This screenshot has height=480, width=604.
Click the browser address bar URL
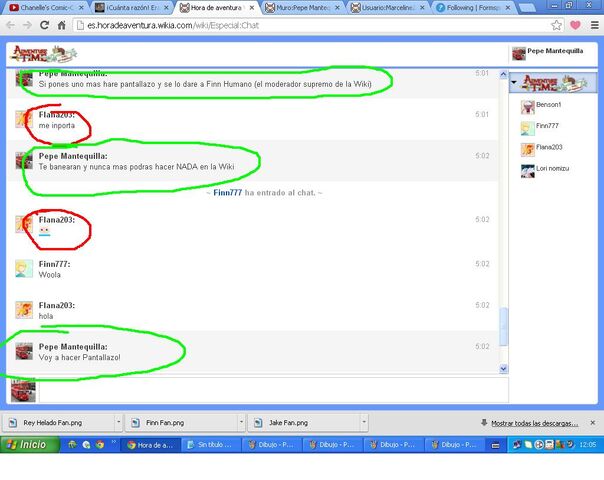[x=173, y=25]
